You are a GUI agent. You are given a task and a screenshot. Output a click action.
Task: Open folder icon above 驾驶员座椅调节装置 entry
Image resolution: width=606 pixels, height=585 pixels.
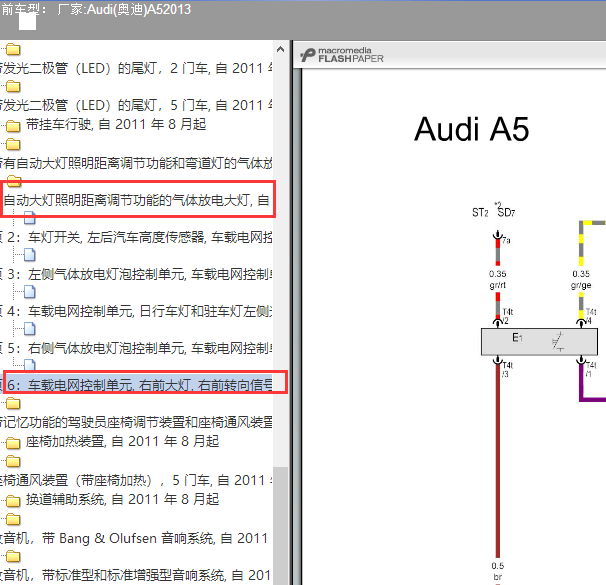point(13,404)
